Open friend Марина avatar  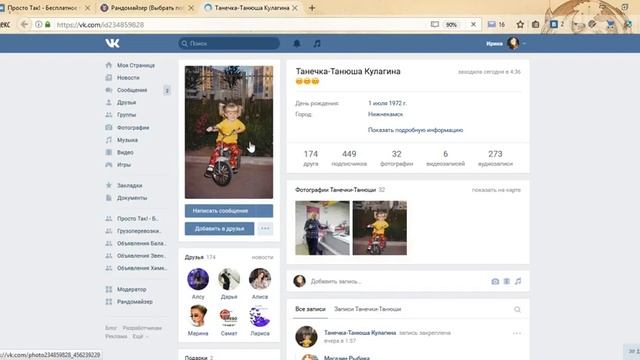[198, 316]
